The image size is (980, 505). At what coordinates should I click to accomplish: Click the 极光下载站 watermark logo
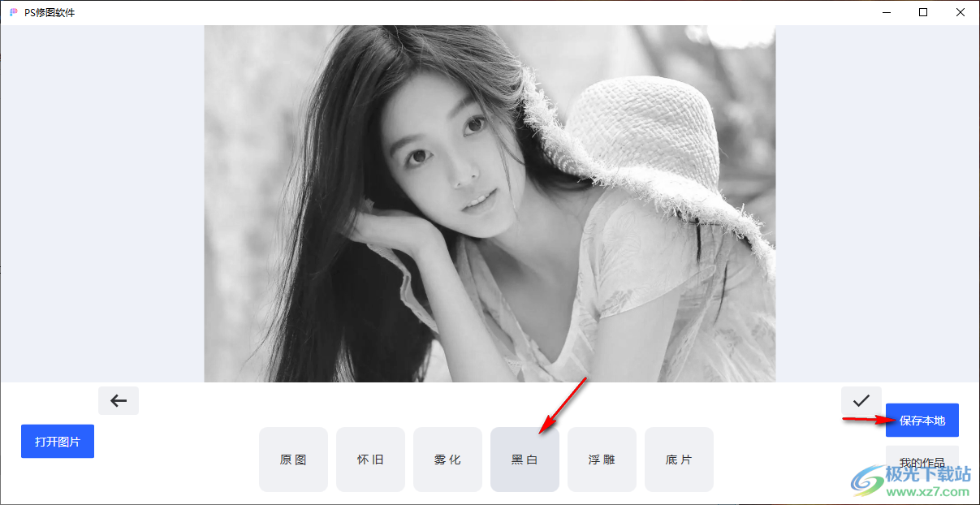868,479
